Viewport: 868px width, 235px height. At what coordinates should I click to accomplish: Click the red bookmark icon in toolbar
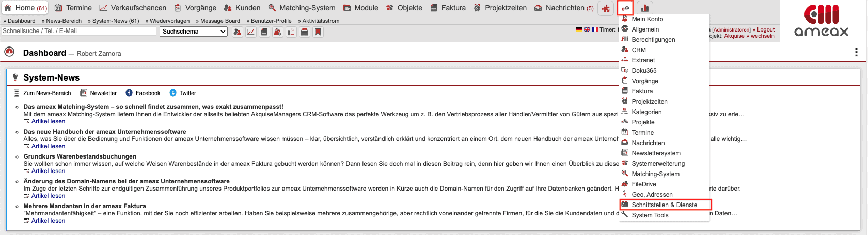pyautogui.click(x=318, y=32)
